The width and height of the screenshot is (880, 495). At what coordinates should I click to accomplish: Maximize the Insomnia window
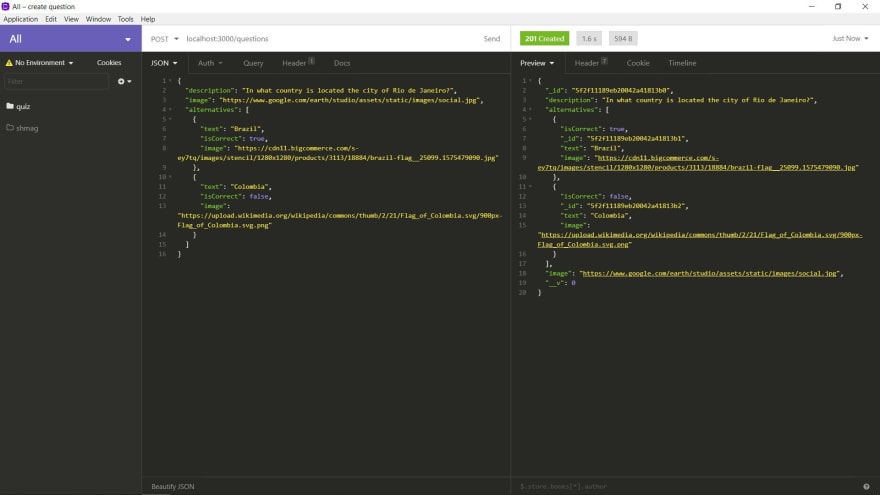[x=838, y=6]
